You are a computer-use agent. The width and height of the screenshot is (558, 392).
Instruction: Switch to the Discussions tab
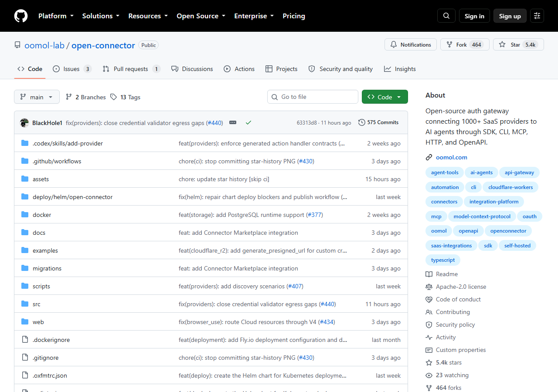tap(192, 69)
